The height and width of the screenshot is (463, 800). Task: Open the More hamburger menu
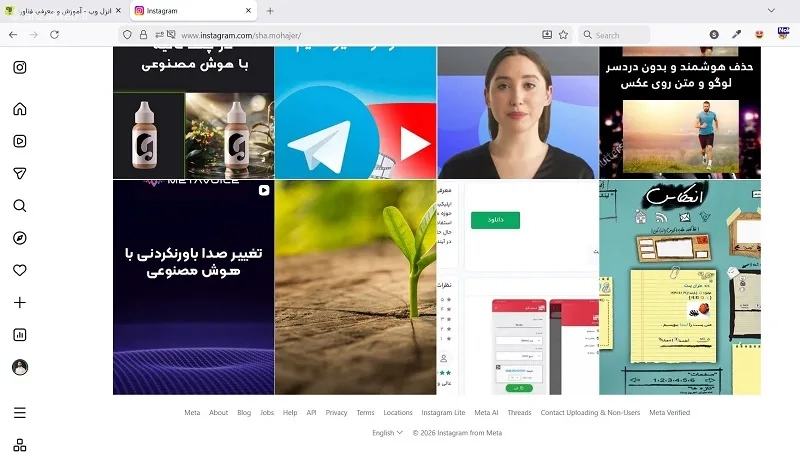pyautogui.click(x=20, y=412)
